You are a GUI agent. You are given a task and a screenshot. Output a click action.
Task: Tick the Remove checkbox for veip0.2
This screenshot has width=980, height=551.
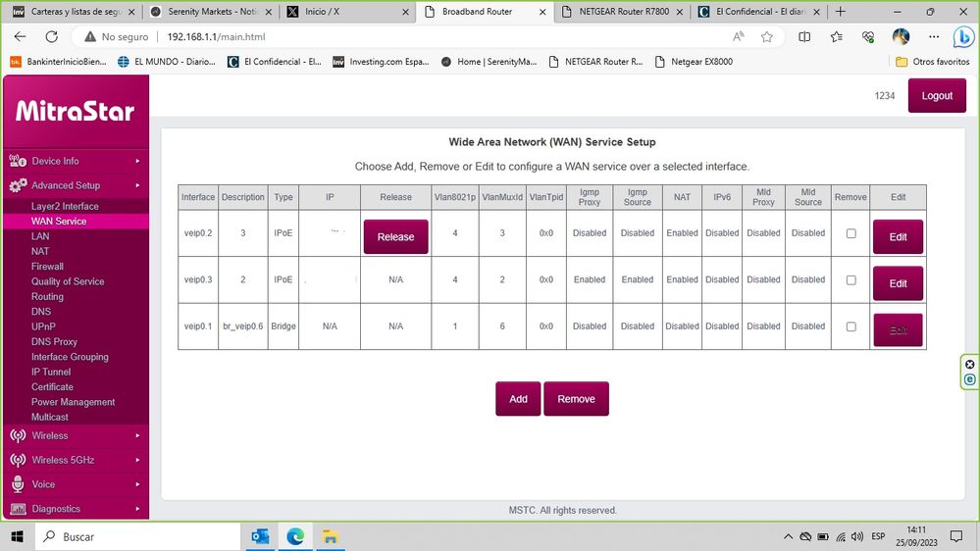851,233
